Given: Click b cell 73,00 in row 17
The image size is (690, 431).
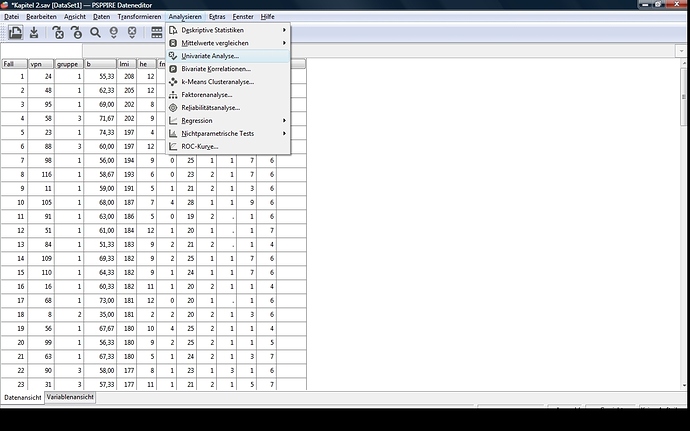Looking at the screenshot, I should tap(100, 301).
